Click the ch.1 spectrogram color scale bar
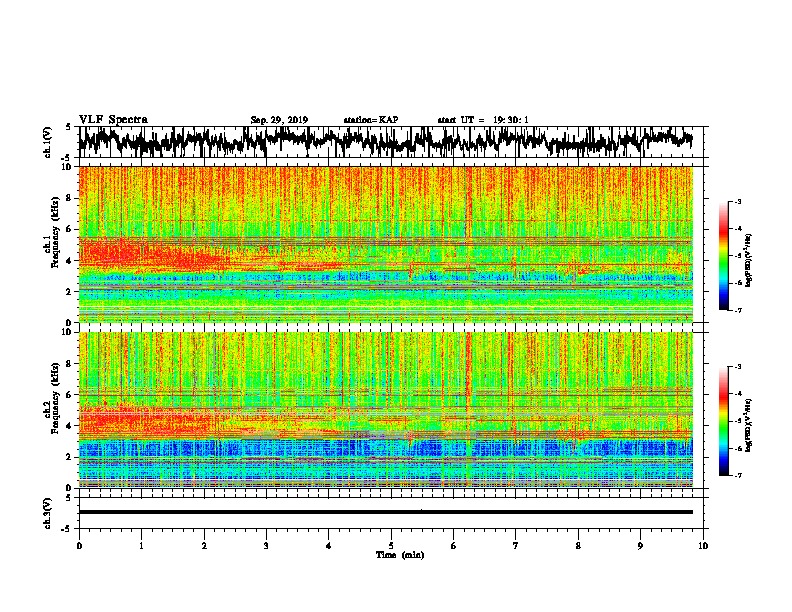The width and height of the screenshot is (792, 612). coord(723,255)
